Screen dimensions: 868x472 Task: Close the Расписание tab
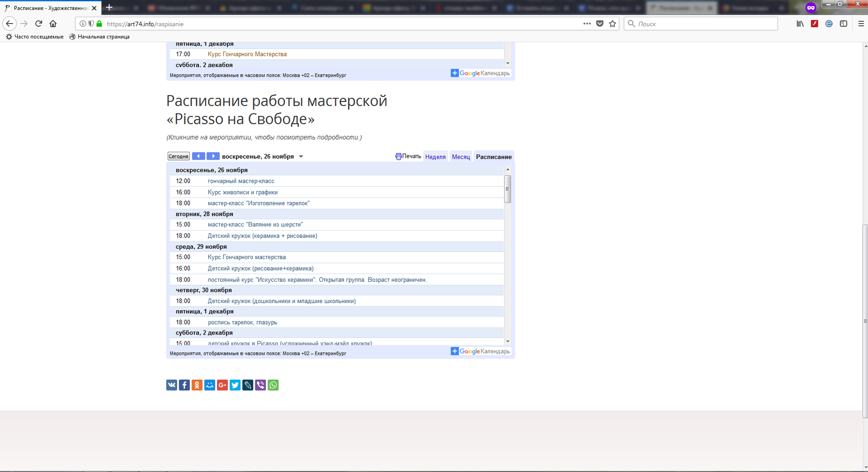94,8
